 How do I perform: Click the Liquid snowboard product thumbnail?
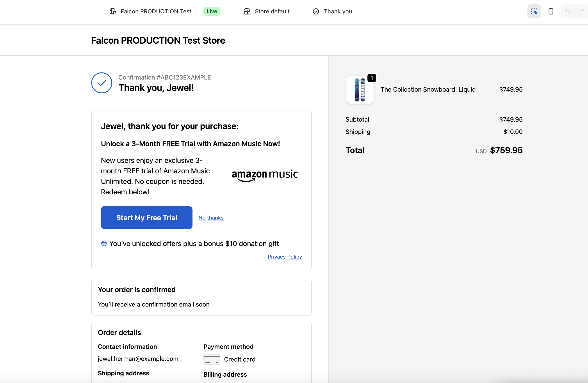360,90
